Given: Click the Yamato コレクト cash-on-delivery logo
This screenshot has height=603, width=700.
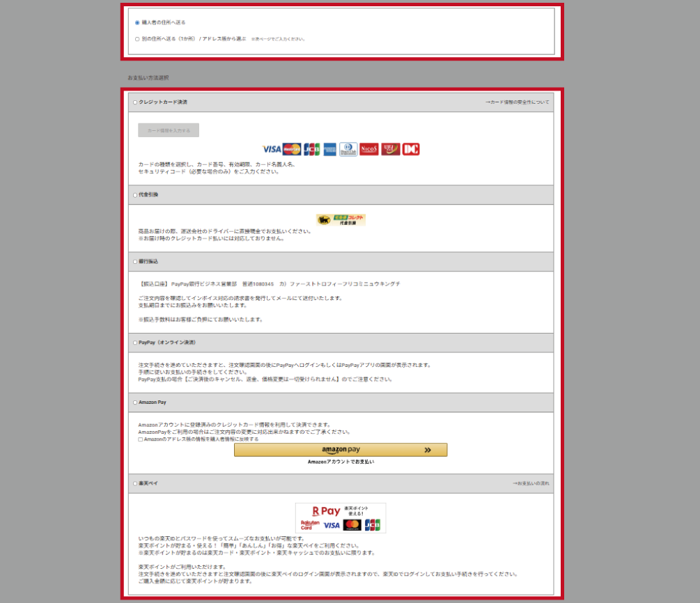Looking at the screenshot, I should (341, 219).
